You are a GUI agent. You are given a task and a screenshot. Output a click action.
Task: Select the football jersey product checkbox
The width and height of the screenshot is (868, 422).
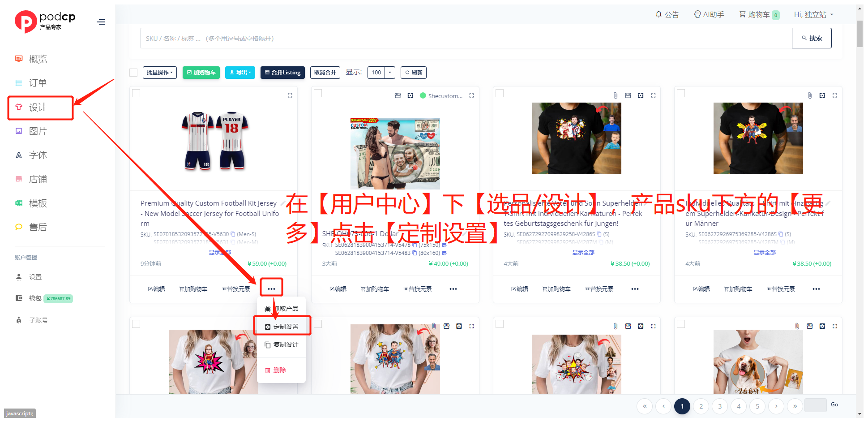[136, 93]
